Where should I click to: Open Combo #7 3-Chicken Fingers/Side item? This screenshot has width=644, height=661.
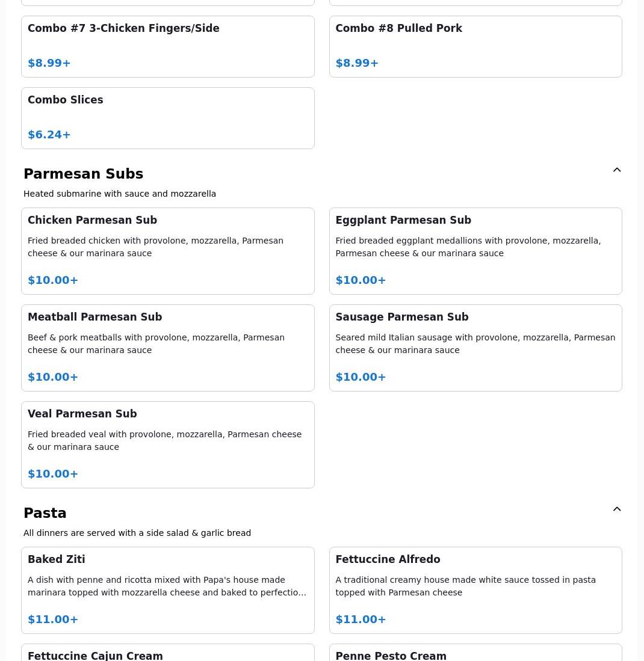coord(167,46)
